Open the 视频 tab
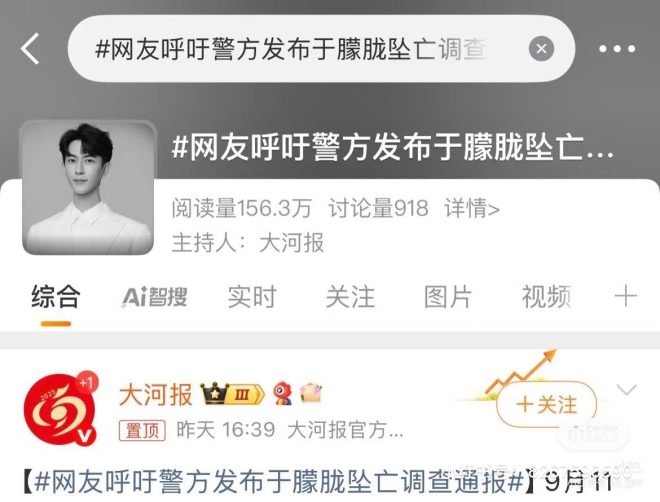This screenshot has height=502, width=660. click(x=546, y=297)
